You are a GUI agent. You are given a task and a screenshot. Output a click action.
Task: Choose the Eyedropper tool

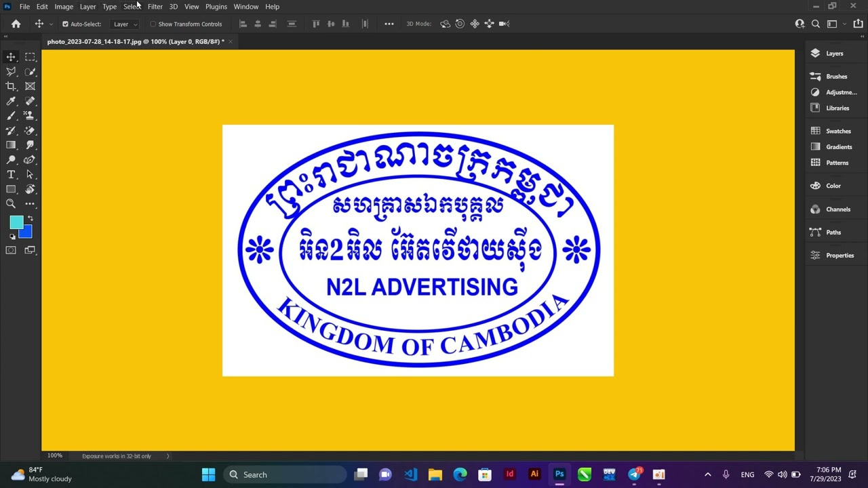pyautogui.click(x=11, y=101)
